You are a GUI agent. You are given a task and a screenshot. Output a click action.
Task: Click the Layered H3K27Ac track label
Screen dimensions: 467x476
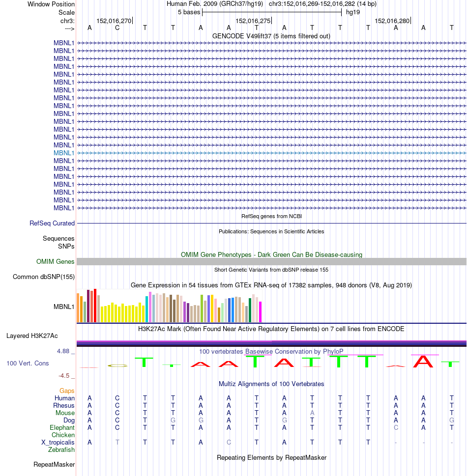pos(32,336)
